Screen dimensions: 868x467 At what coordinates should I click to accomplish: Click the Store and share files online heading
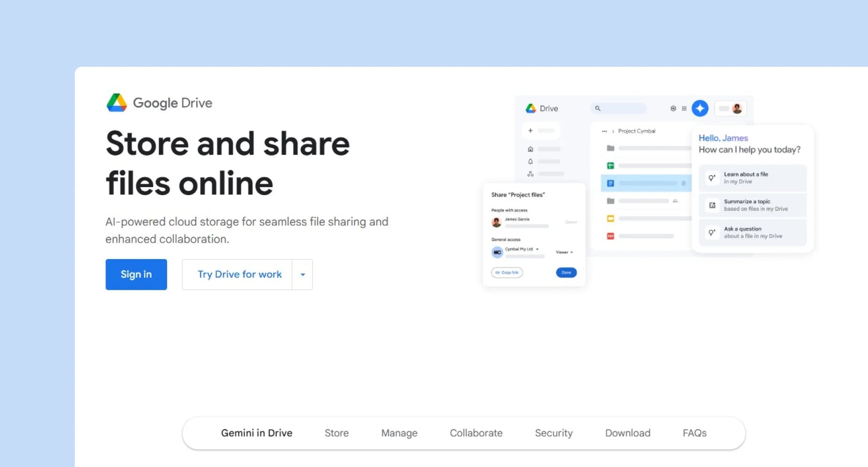228,163
